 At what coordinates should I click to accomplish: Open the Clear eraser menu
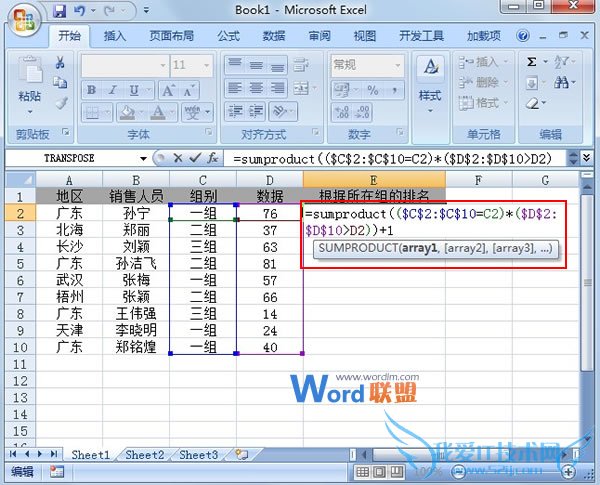pyautogui.click(x=535, y=103)
